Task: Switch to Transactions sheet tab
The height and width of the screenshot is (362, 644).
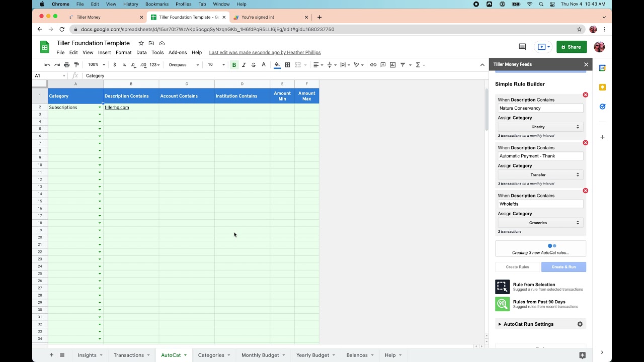Action: click(129, 355)
